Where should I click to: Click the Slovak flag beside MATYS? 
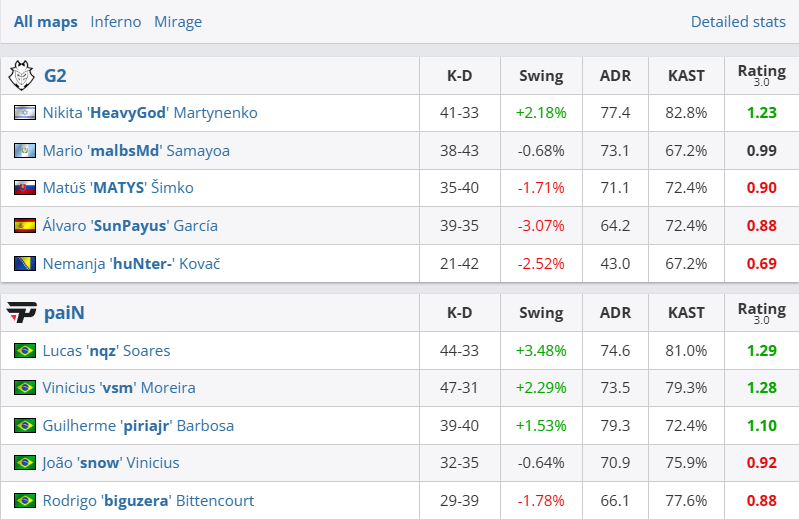(25, 188)
